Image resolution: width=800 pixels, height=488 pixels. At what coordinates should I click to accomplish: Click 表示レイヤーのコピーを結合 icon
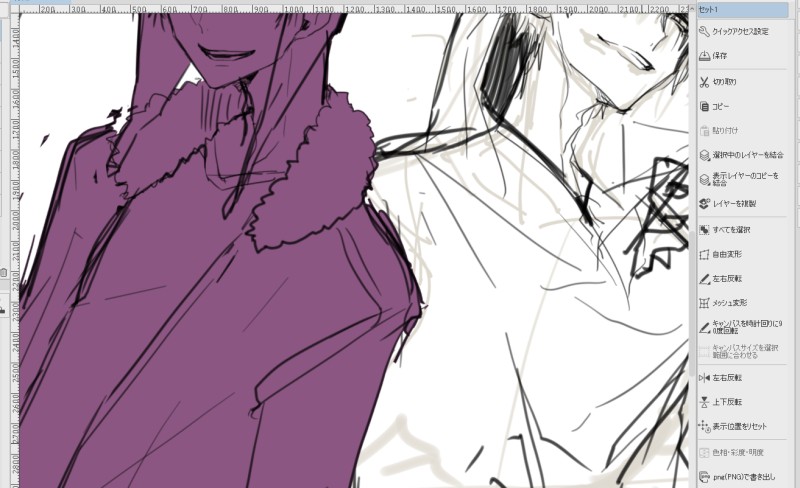point(704,179)
